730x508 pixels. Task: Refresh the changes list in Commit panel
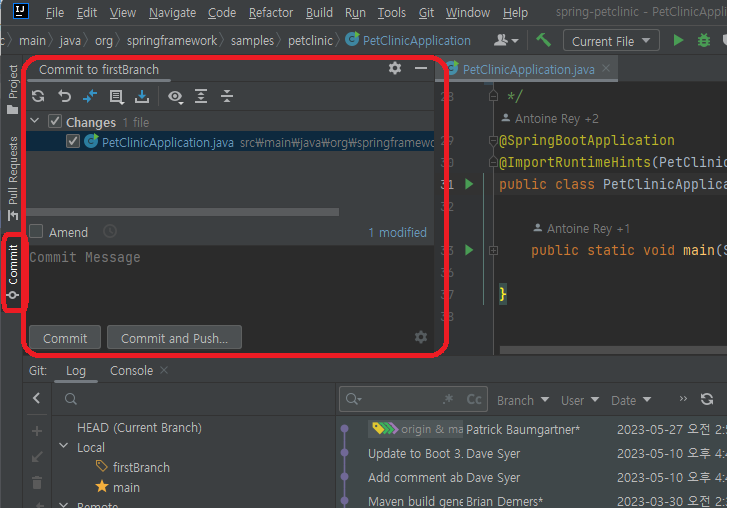click(38, 96)
